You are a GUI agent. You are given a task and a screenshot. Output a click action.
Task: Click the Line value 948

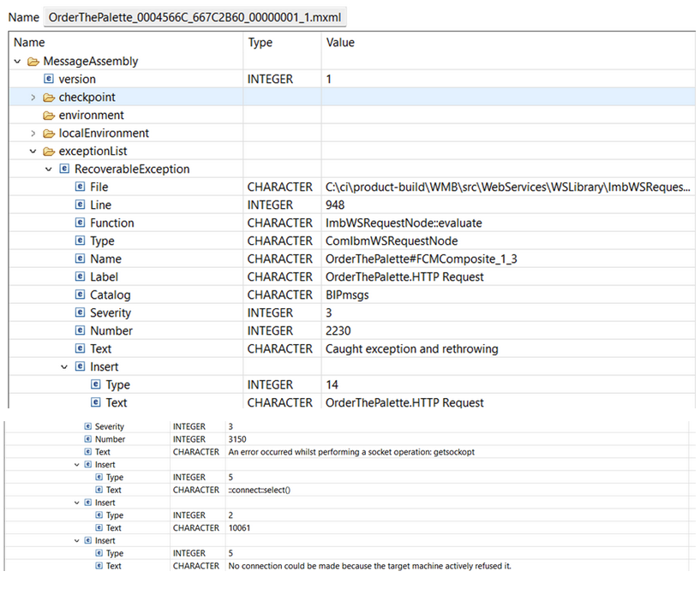click(335, 205)
